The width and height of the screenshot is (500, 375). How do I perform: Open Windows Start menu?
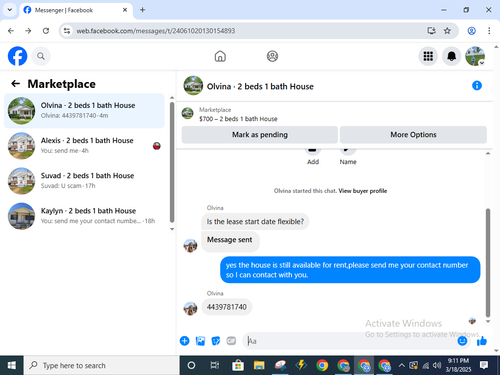click(x=12, y=365)
